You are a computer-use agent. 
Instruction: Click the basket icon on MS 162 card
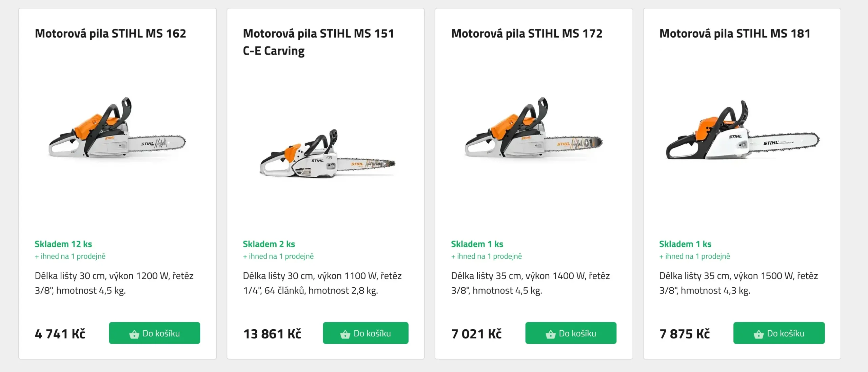point(135,333)
